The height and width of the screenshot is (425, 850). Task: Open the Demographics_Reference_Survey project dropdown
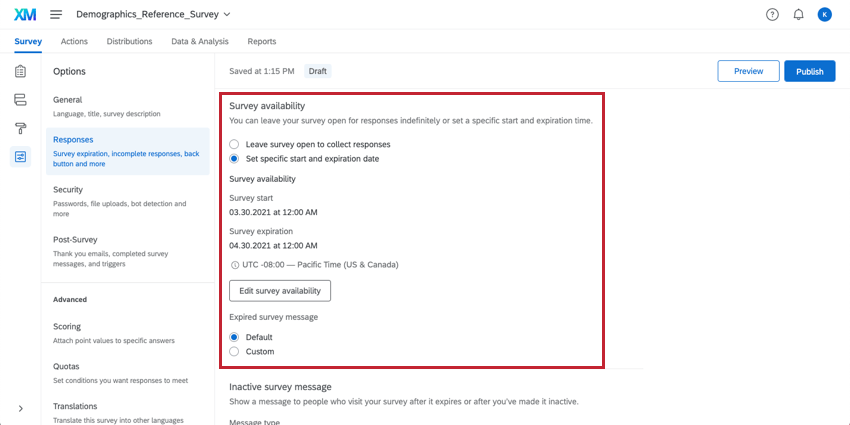point(153,15)
